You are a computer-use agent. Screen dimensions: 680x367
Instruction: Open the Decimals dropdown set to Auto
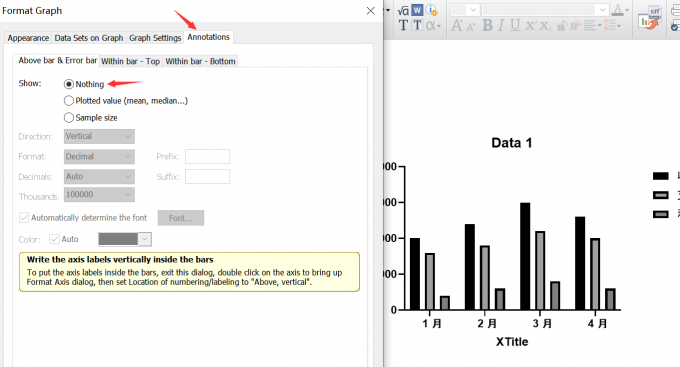click(99, 177)
